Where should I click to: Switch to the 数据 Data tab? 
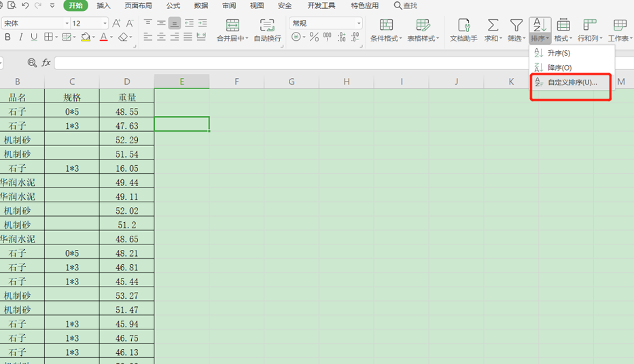pyautogui.click(x=201, y=5)
